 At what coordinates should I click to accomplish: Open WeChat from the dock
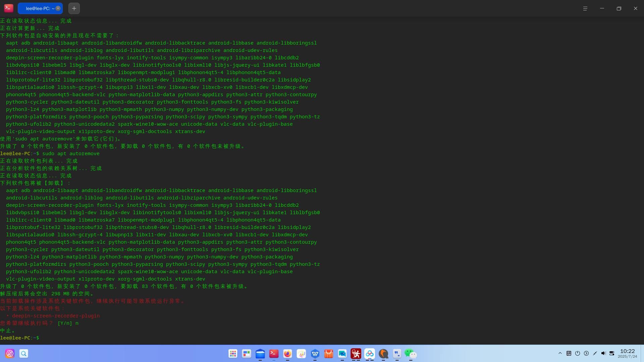coord(411,354)
